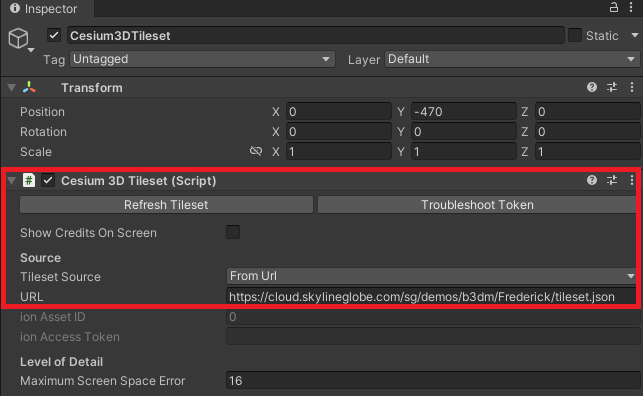Open Transform component help
This screenshot has height=396, width=643.
(x=592, y=87)
